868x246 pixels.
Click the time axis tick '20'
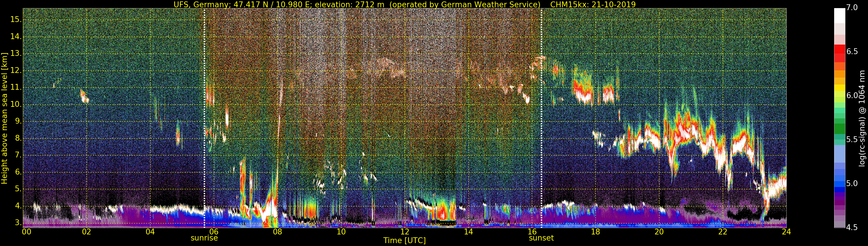pos(659,232)
